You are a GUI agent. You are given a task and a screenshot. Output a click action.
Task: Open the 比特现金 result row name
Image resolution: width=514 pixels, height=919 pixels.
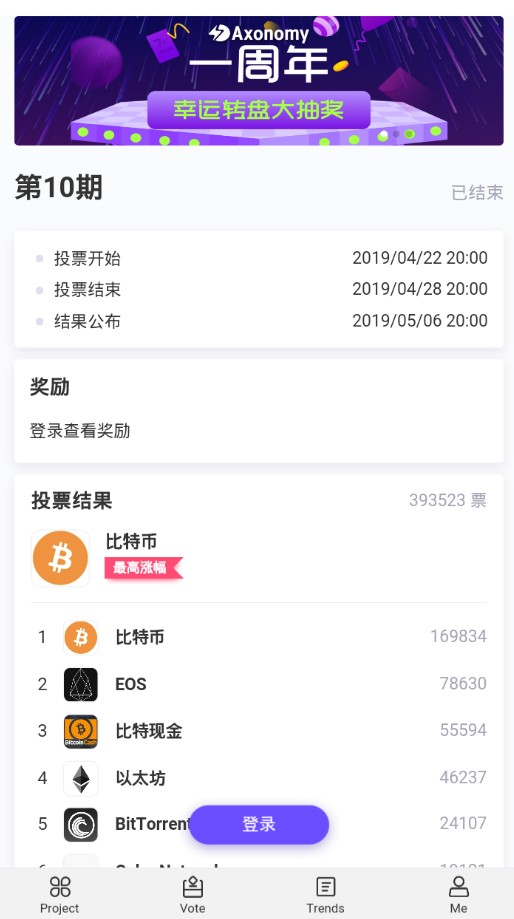coord(149,731)
